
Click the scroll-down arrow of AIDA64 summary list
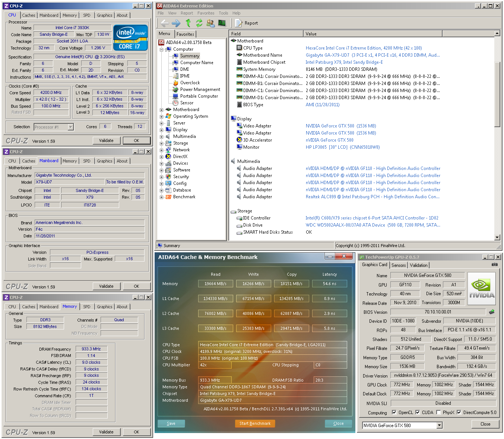(x=497, y=237)
